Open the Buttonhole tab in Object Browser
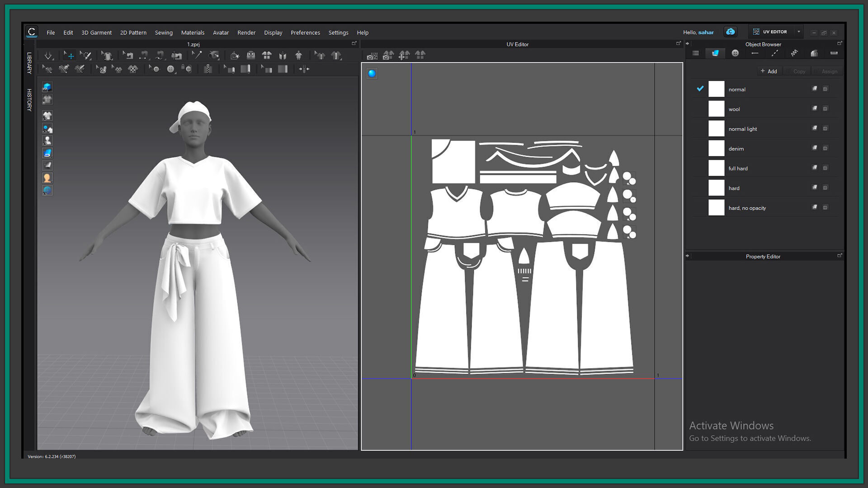868x488 pixels. point(755,53)
